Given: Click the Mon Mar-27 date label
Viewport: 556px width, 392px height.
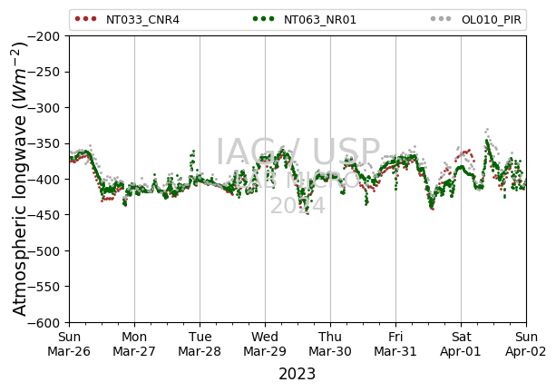Looking at the screenshot, I should (134, 344).
